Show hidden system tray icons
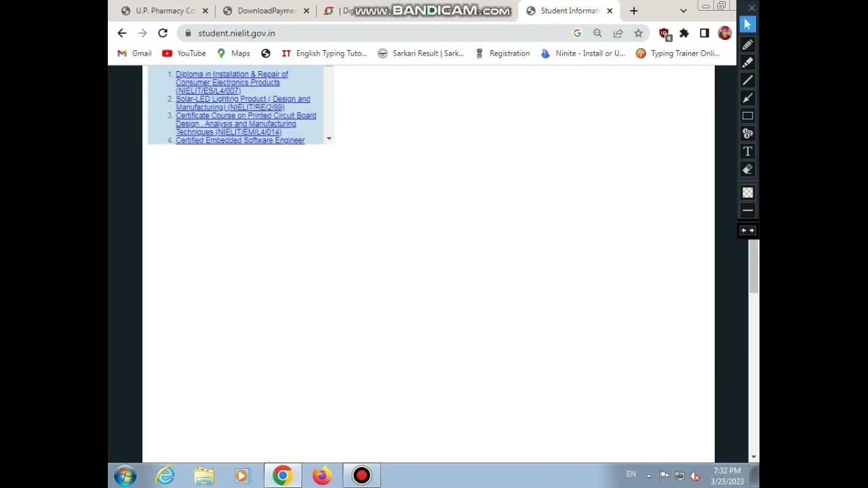This screenshot has height=488, width=868. pos(648,476)
